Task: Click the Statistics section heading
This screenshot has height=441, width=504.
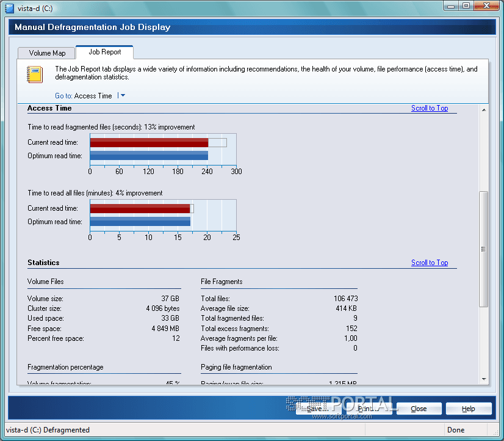Action: point(43,263)
